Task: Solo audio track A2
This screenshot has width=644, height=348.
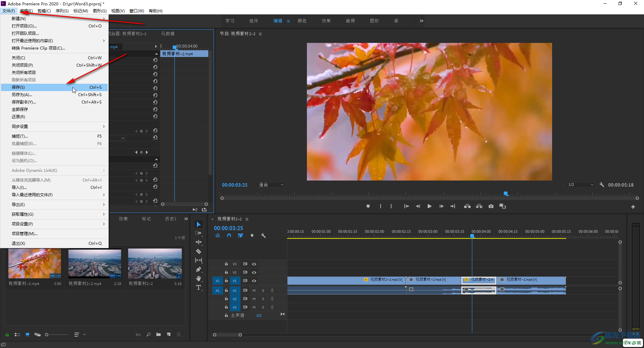Action: point(263,299)
